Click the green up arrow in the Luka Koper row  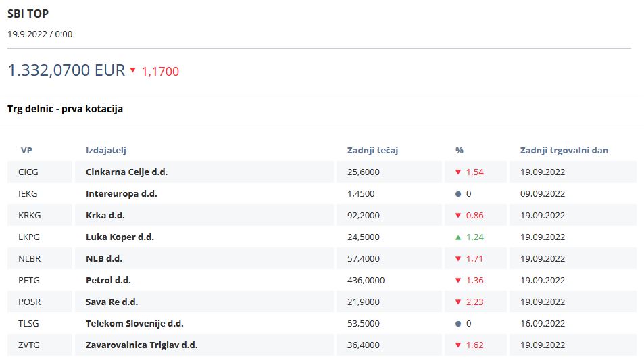click(458, 237)
